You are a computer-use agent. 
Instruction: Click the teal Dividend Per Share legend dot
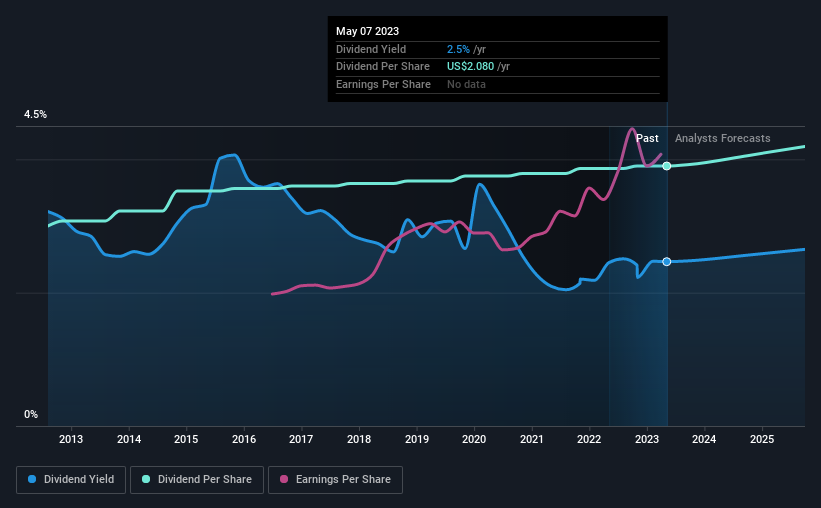pyautogui.click(x=146, y=479)
